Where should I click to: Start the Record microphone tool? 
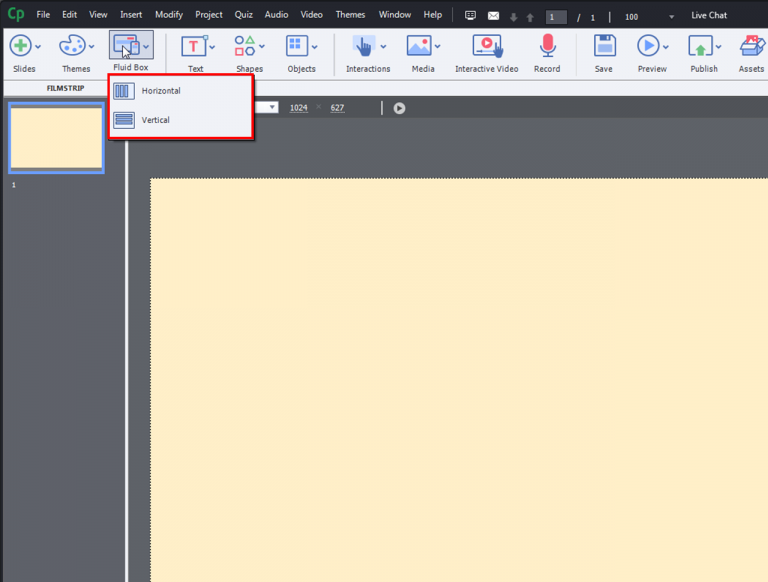548,46
